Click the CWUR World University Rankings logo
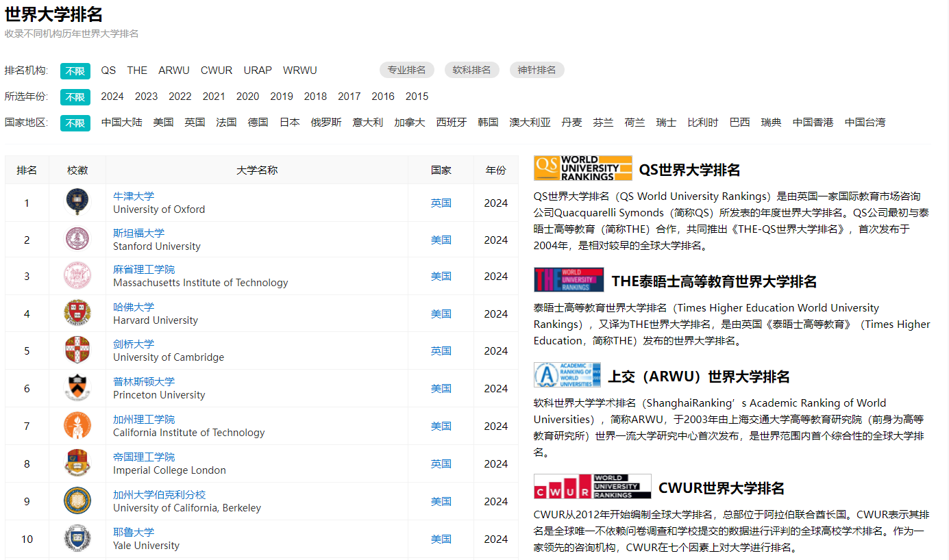The width and height of the screenshot is (949, 560). point(592,485)
